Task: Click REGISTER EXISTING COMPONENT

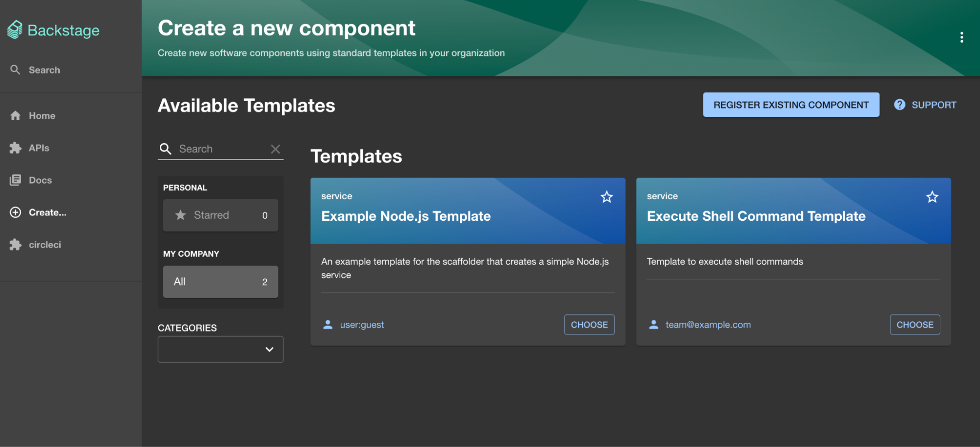Action: [791, 105]
